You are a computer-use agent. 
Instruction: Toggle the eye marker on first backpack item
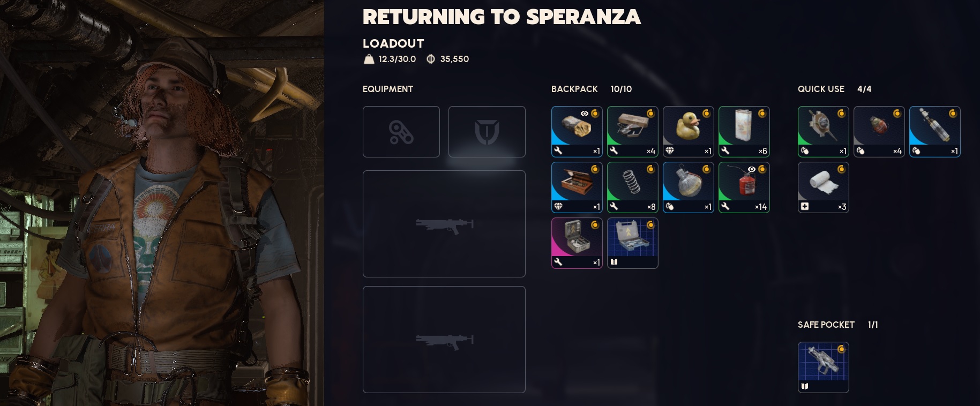coord(585,114)
